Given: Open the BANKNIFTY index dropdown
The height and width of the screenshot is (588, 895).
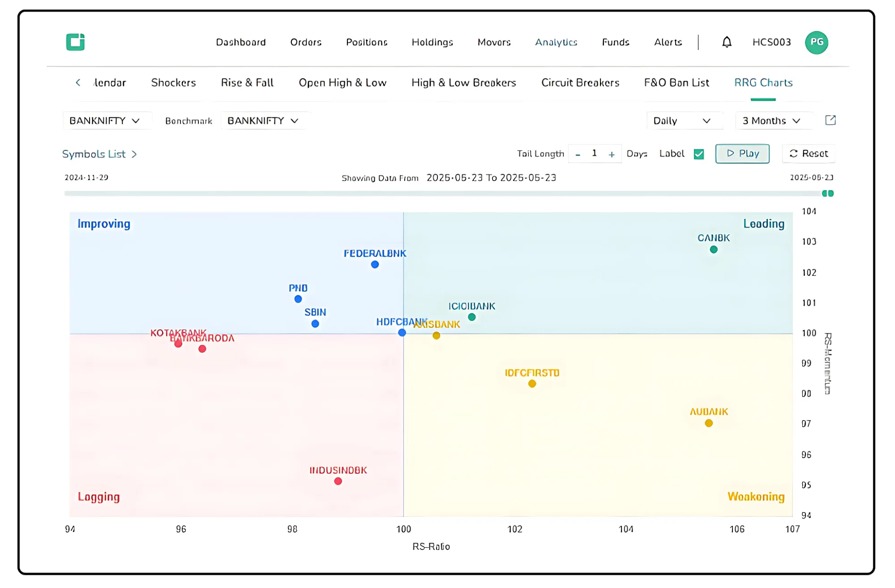Looking at the screenshot, I should coord(105,121).
